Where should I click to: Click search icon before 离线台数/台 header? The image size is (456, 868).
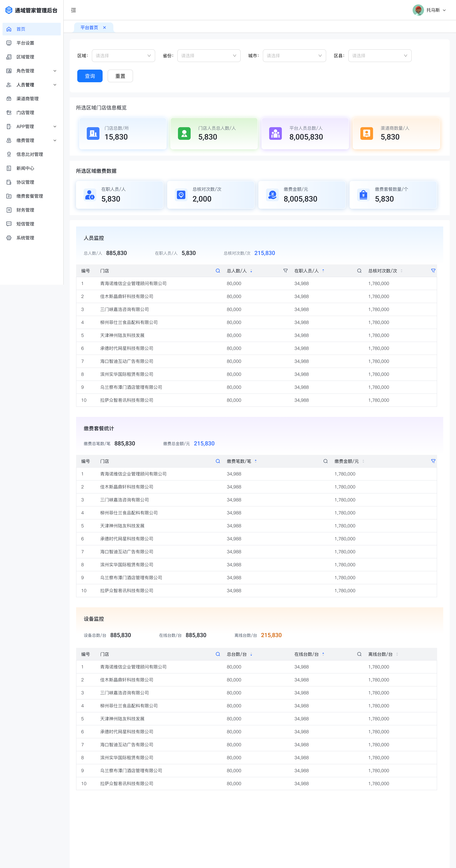click(x=359, y=654)
